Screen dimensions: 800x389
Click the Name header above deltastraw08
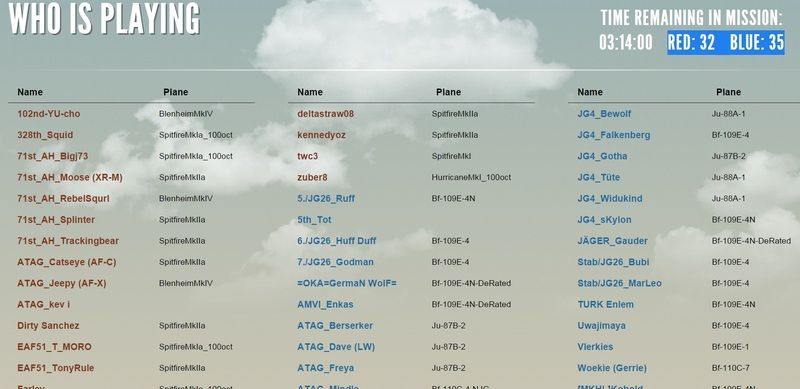pos(310,92)
